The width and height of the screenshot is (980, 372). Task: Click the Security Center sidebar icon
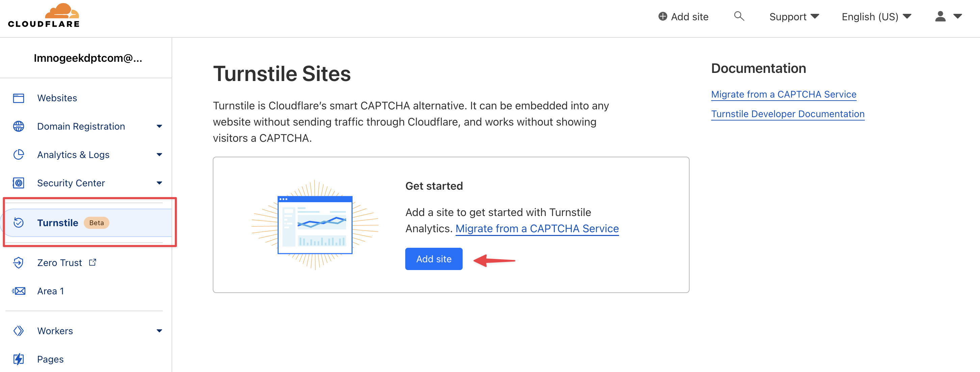19,183
